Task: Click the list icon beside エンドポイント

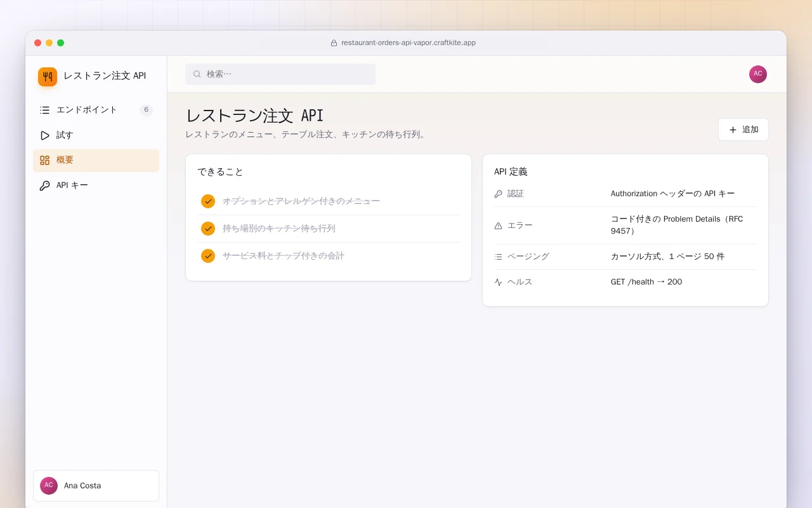Action: pos(44,110)
